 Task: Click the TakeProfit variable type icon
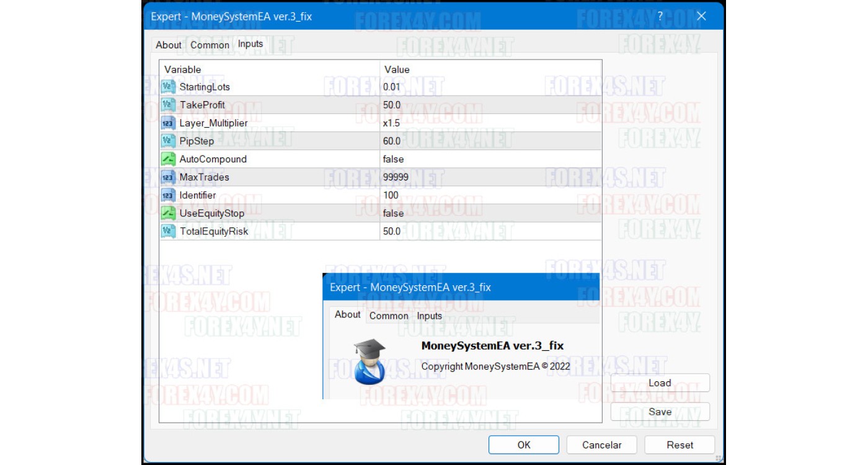(x=168, y=105)
